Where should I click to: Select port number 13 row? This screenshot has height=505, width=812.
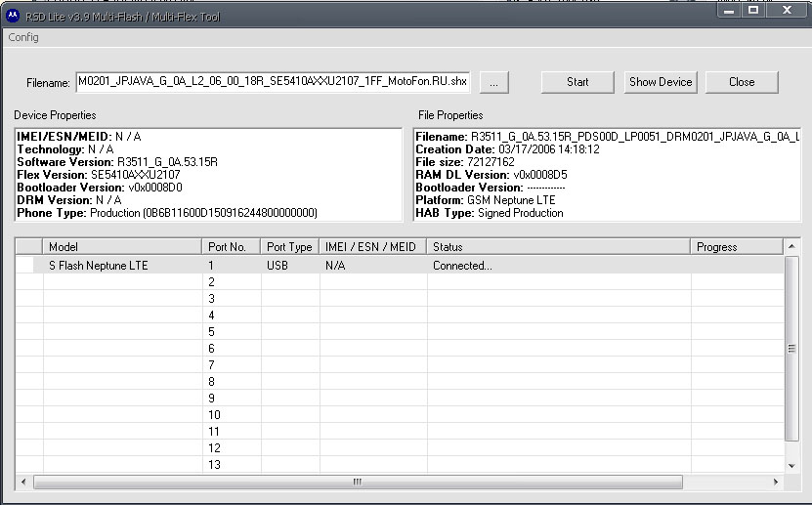[x=400, y=464]
